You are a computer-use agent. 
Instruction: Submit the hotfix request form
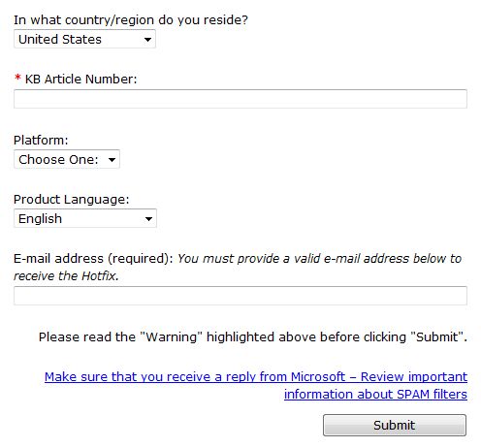pos(395,425)
